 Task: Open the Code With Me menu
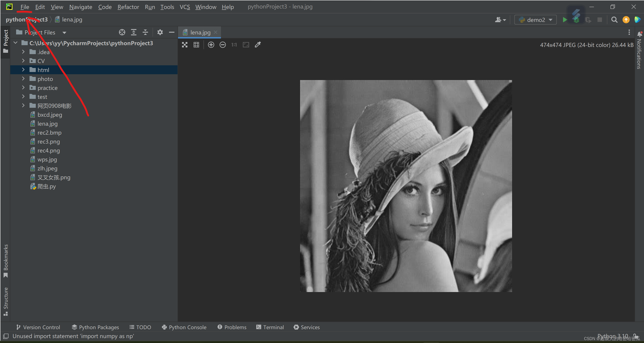(x=500, y=20)
